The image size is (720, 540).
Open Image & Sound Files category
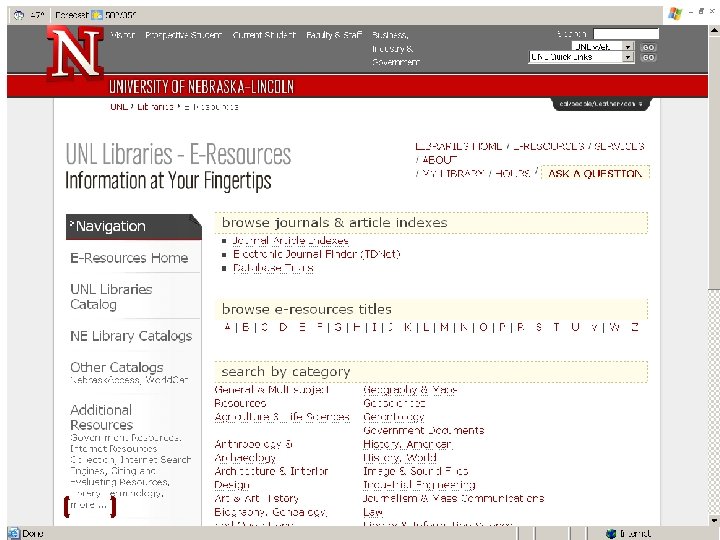point(416,471)
